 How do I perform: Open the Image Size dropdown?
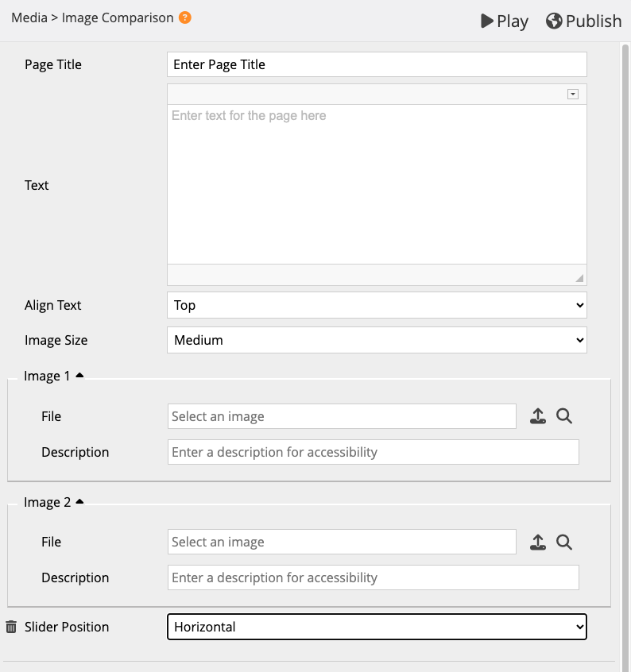point(377,340)
